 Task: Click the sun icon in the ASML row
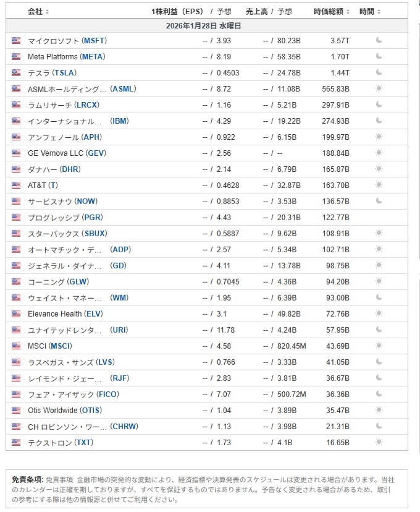[x=379, y=88]
